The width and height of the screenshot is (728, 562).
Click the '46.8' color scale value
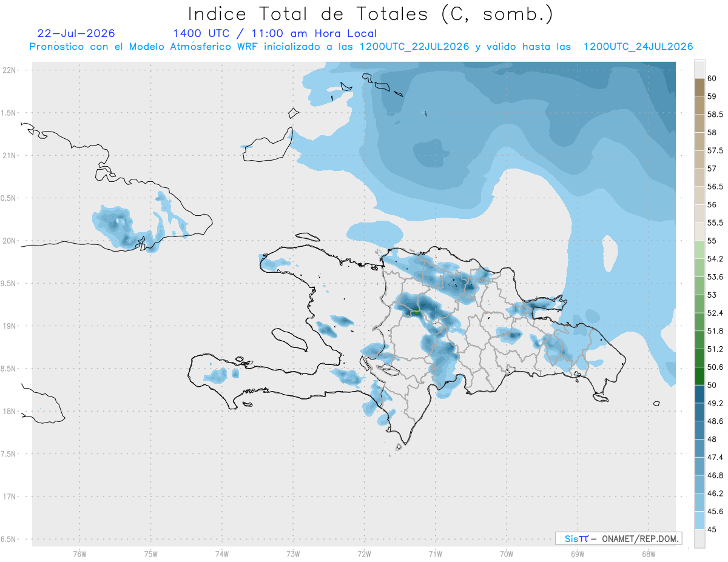(715, 475)
